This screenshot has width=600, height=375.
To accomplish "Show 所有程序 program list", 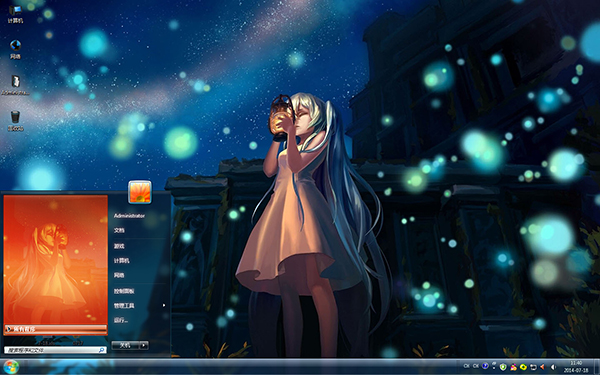I will coord(55,329).
